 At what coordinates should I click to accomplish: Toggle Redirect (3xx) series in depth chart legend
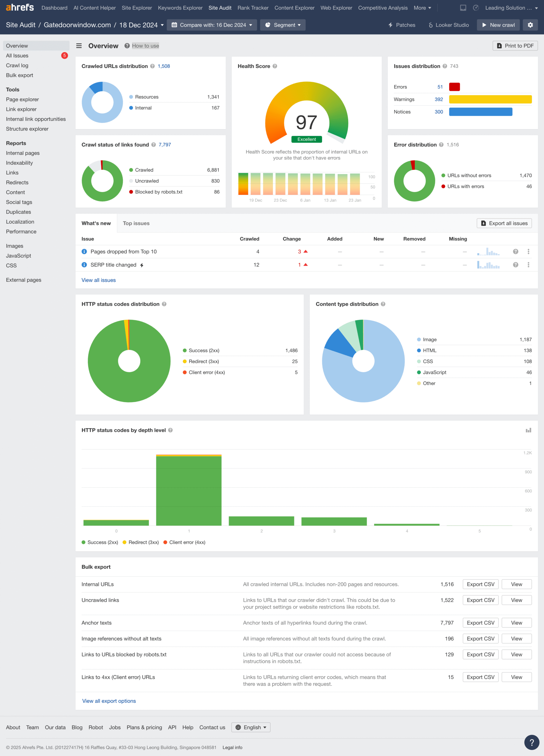[x=140, y=542]
